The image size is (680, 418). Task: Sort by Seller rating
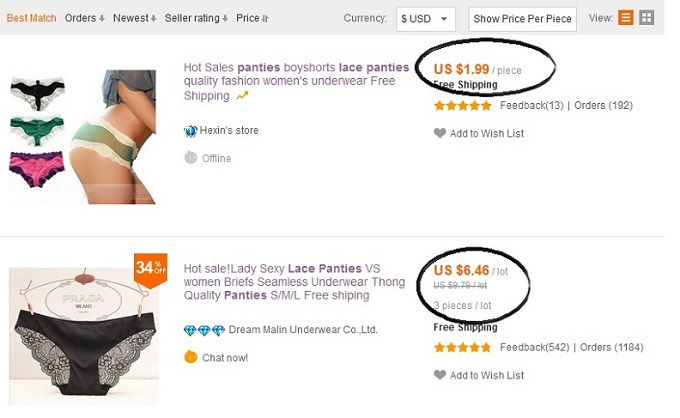pos(196,18)
